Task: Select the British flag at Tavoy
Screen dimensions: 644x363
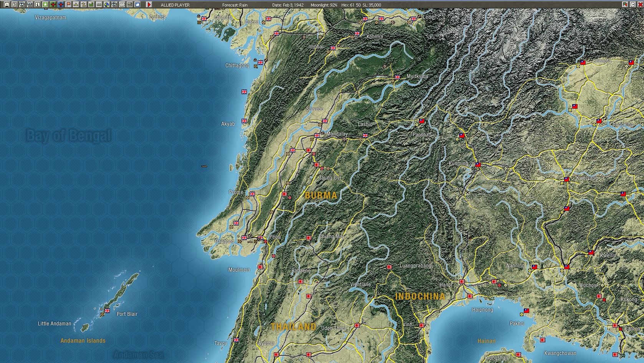Action: click(x=236, y=340)
